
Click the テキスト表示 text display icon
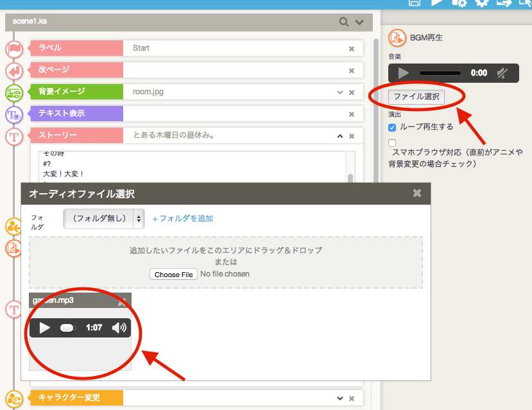[x=14, y=114]
